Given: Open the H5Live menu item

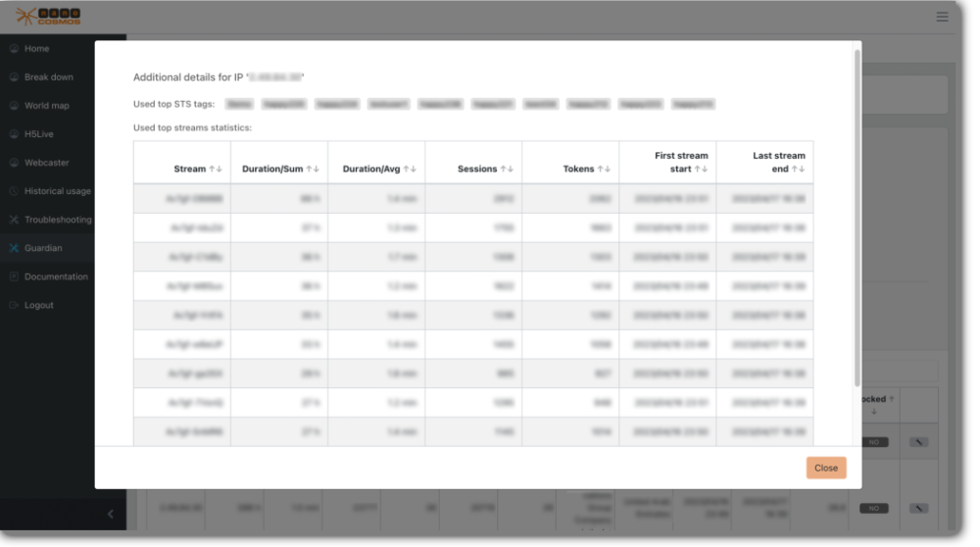Looking at the screenshot, I should click(38, 134).
